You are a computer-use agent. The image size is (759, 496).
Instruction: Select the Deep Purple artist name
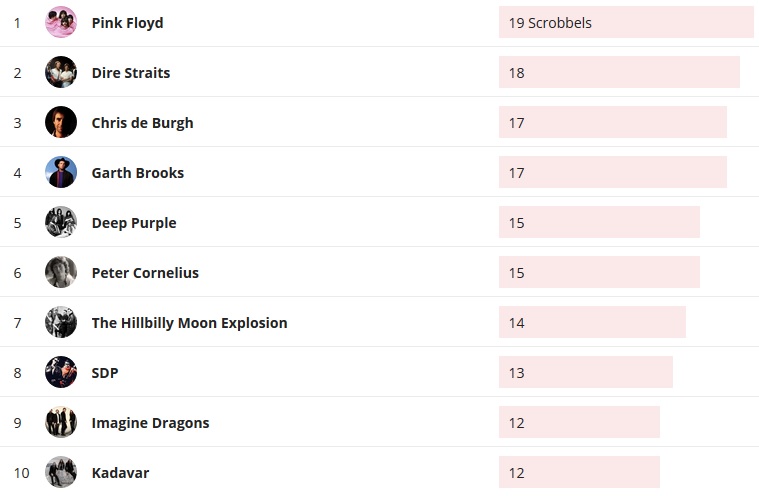pyautogui.click(x=133, y=222)
